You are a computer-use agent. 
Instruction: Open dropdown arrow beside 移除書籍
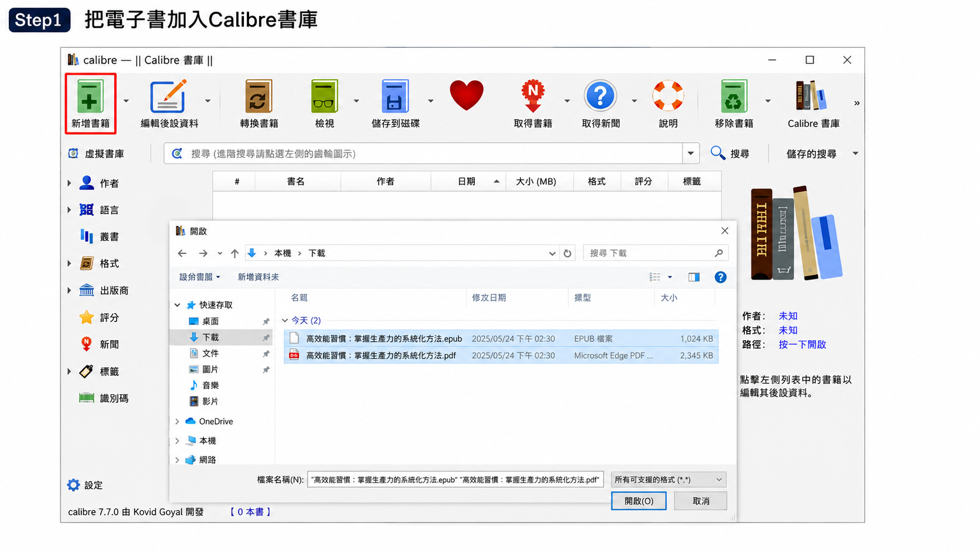(768, 101)
